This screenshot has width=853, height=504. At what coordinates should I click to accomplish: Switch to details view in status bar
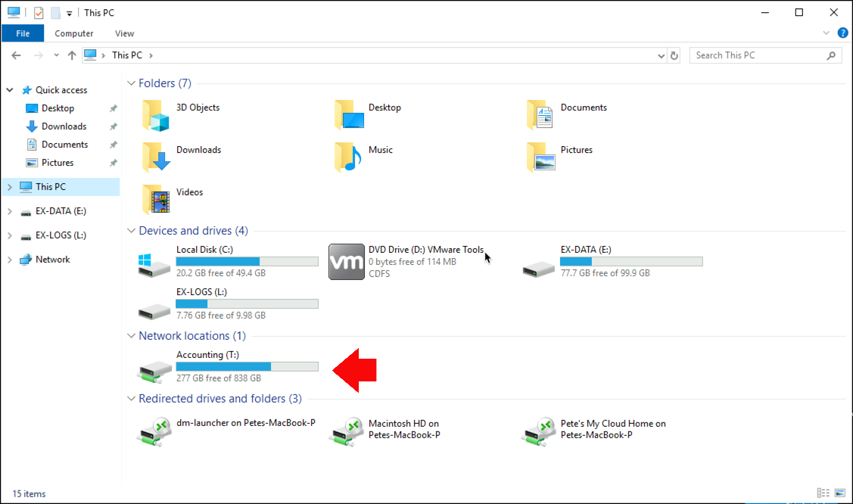click(823, 493)
